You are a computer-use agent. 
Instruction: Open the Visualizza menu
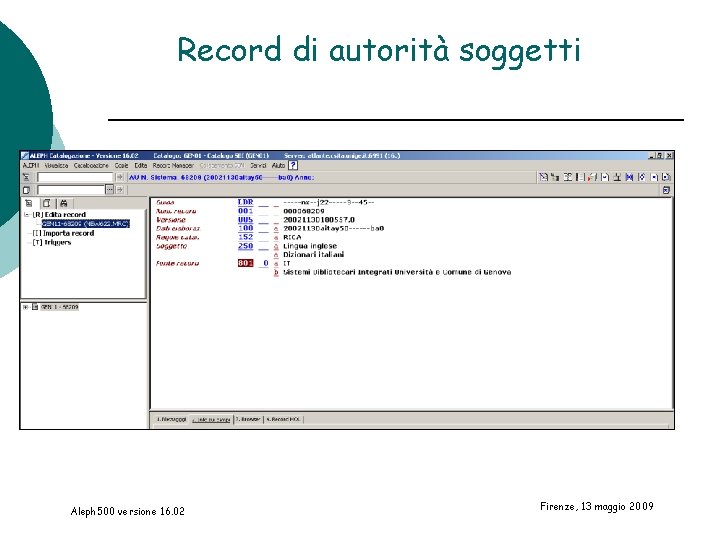coord(56,165)
